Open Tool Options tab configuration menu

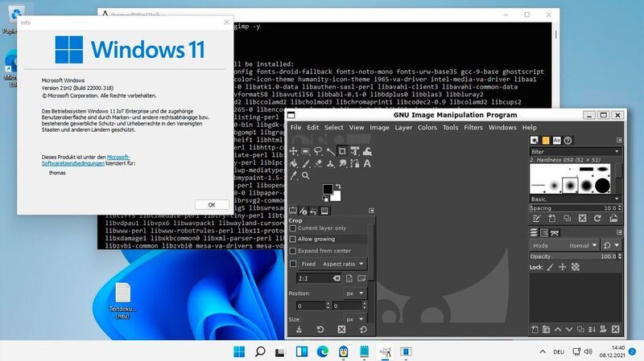[x=371, y=211]
